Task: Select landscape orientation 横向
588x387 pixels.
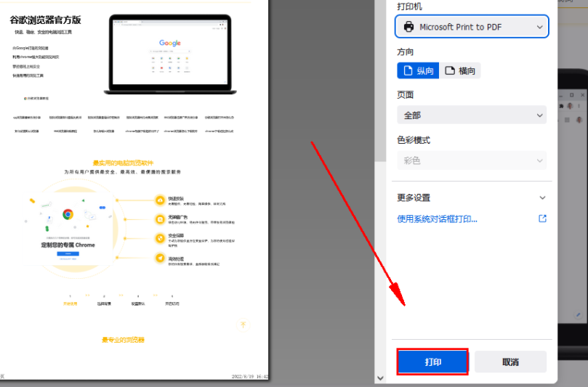Action: click(460, 70)
